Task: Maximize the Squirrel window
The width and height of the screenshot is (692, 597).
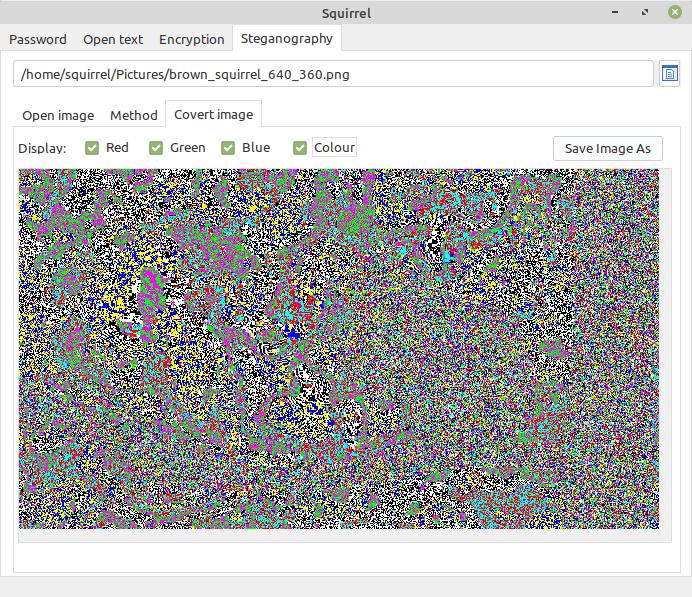Action: click(x=646, y=12)
